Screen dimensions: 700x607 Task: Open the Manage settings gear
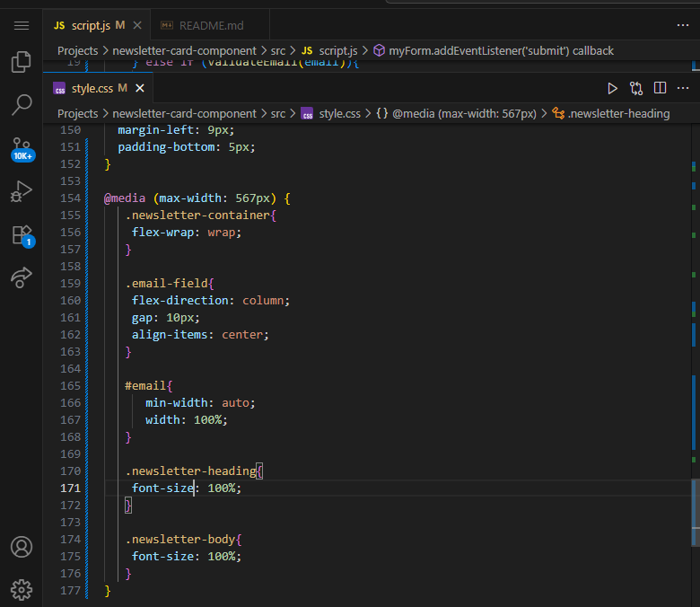click(22, 590)
